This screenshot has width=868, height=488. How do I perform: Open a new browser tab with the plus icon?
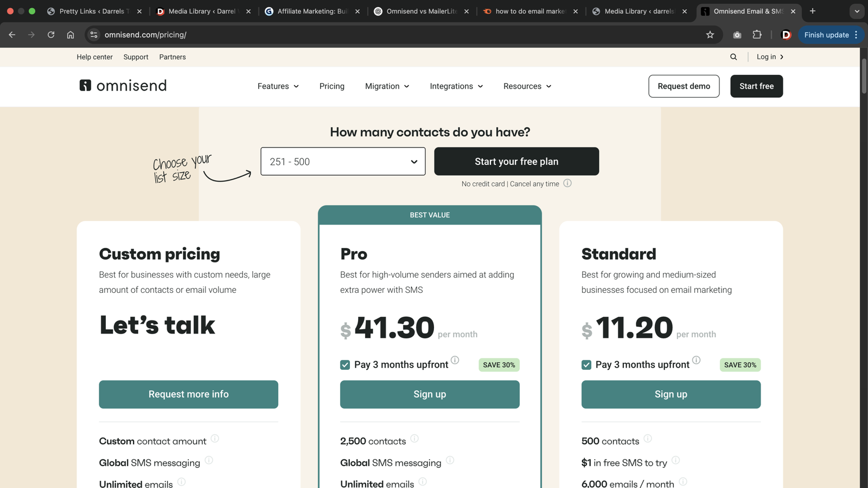813,11
